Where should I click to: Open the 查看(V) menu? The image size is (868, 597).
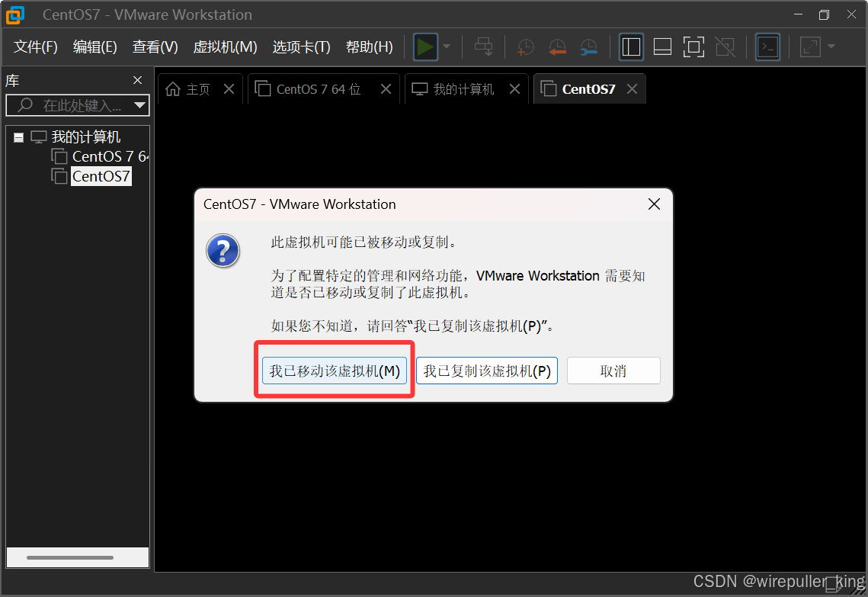[x=155, y=47]
